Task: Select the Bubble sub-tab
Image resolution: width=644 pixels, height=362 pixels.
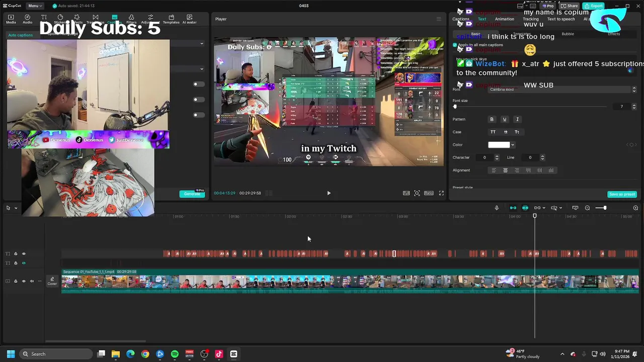Action: 568,34
